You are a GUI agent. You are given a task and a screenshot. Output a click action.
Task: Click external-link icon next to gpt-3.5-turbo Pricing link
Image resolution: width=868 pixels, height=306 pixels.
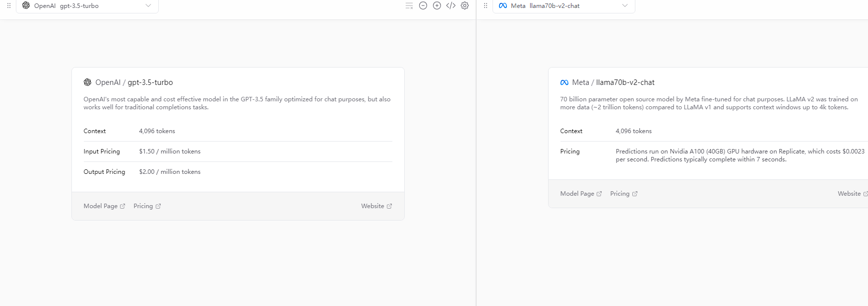(158, 206)
